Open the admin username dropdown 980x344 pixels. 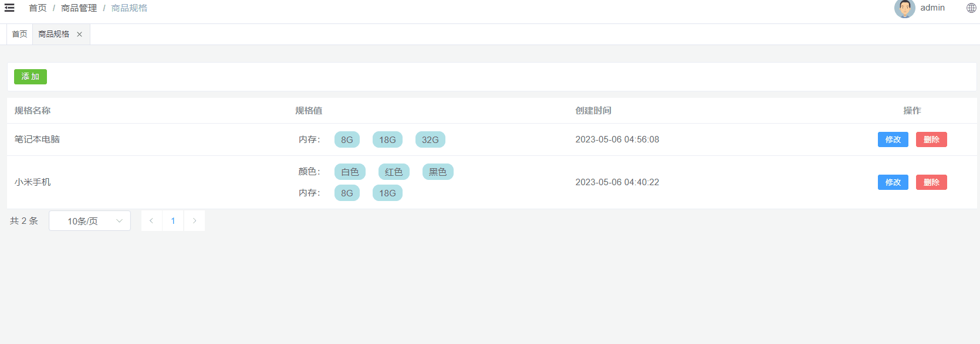pyautogui.click(x=932, y=8)
